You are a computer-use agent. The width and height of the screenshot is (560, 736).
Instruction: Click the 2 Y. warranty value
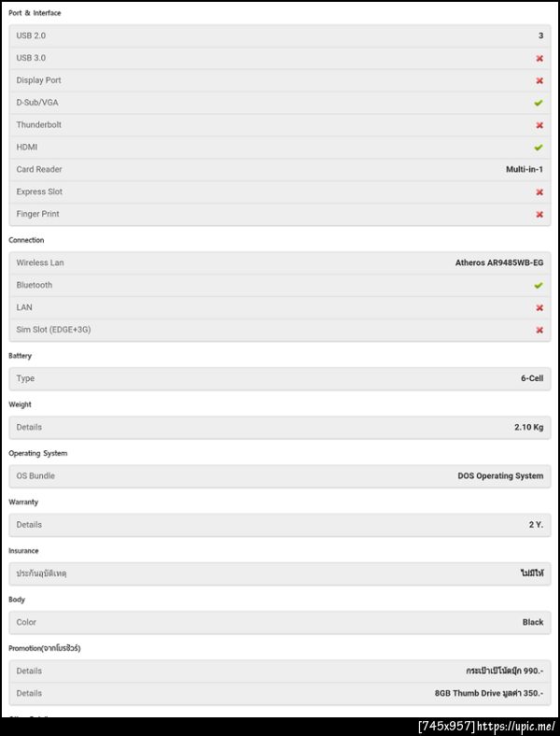535,525
